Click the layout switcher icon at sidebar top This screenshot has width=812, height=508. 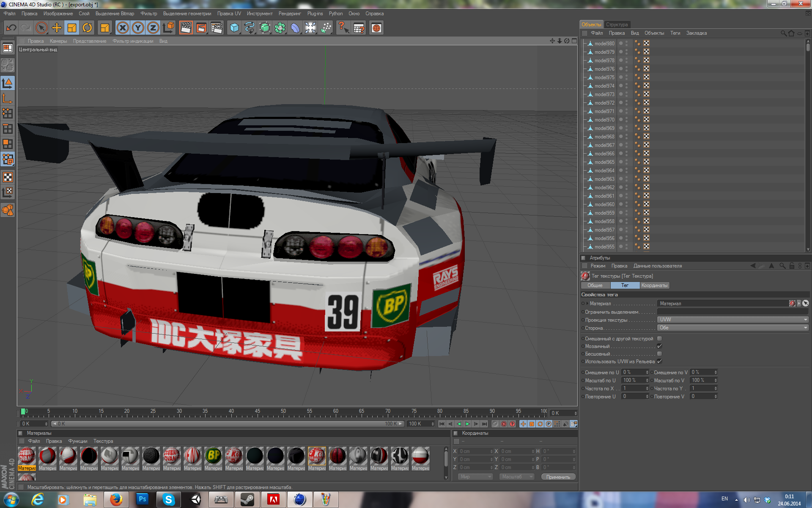click(x=8, y=48)
